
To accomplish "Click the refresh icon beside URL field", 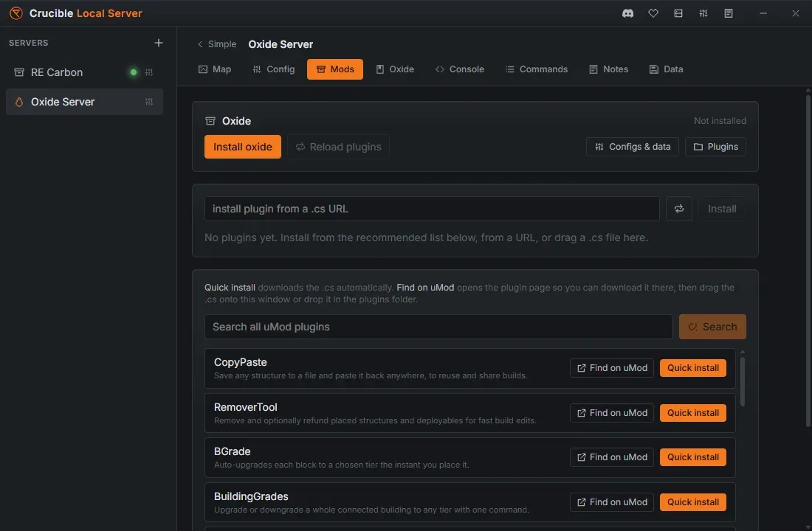I will [679, 209].
